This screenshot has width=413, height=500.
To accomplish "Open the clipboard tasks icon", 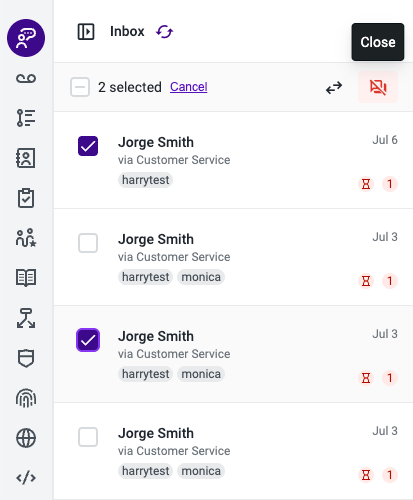I will 26,198.
